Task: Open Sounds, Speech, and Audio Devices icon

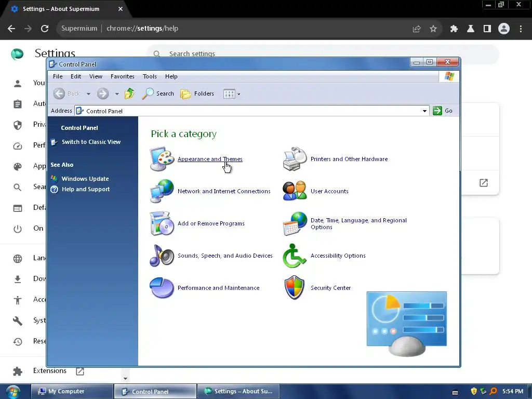Action: tap(162, 256)
